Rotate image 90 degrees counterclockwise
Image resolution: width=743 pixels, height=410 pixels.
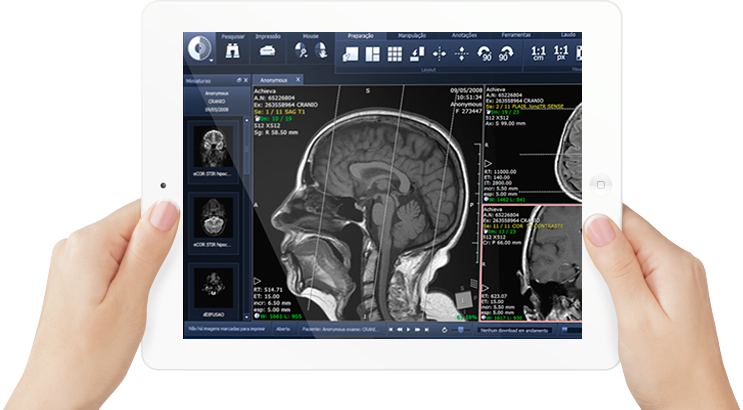[484, 53]
